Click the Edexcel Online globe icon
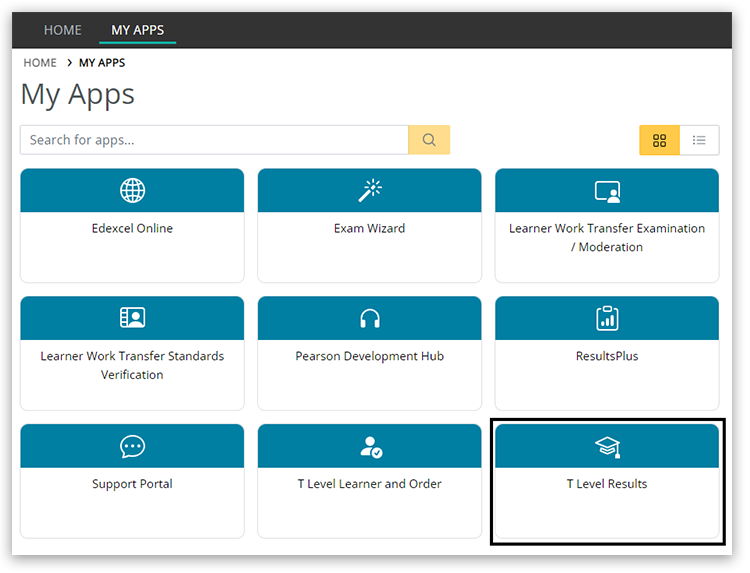The height and width of the screenshot is (573, 750). (132, 190)
